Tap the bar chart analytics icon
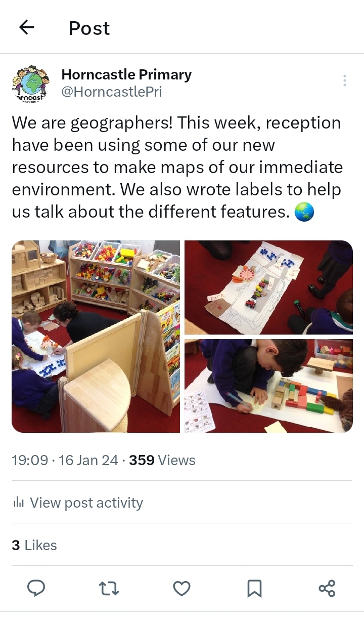This screenshot has width=364, height=619. tap(19, 502)
